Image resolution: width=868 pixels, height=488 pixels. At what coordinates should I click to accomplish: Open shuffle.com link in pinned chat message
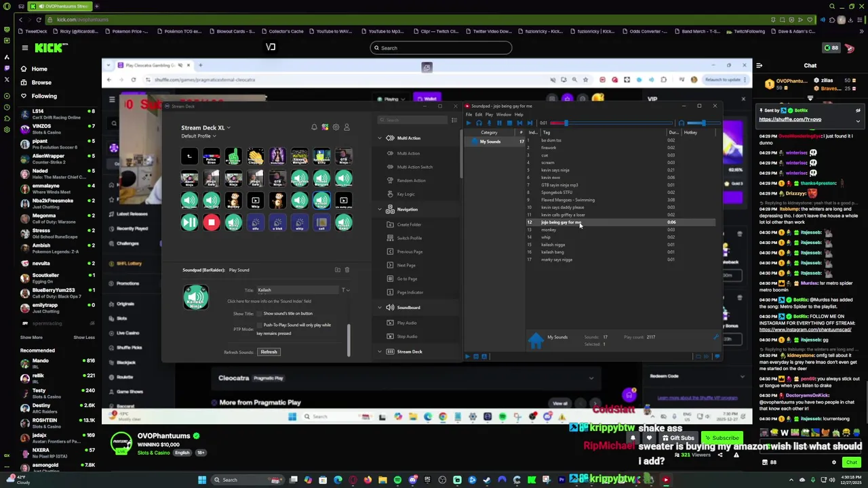(x=790, y=119)
